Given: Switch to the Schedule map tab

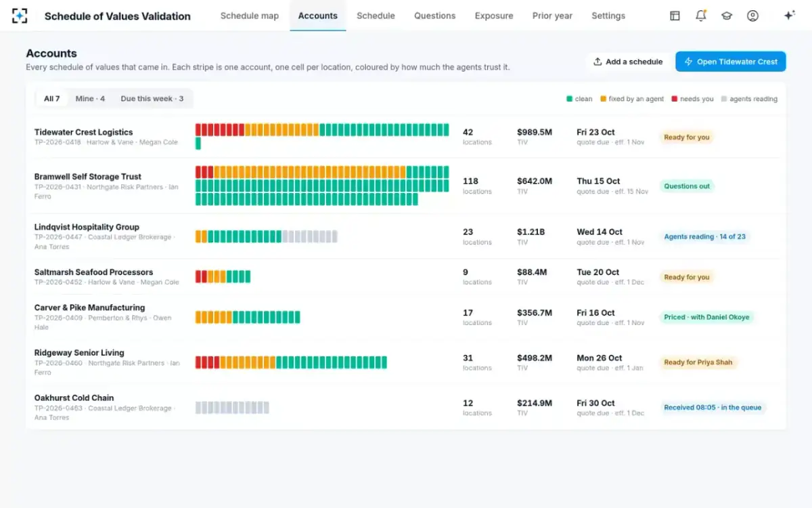Looking at the screenshot, I should point(250,16).
